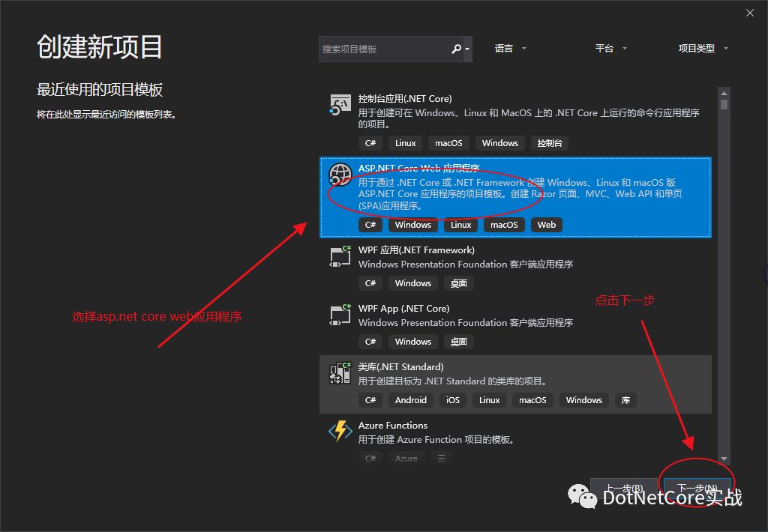768x532 pixels.
Task: Click the Linux tag on ASP.NET Core template
Action: point(461,225)
